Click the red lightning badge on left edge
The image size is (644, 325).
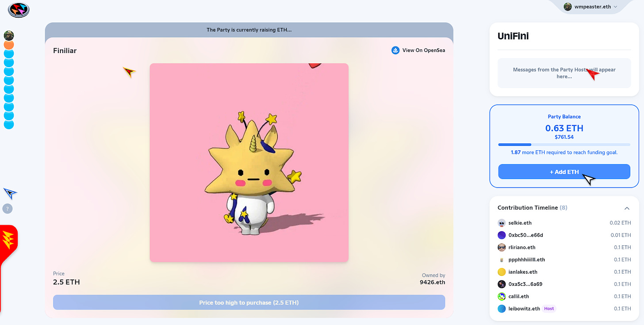pos(8,242)
